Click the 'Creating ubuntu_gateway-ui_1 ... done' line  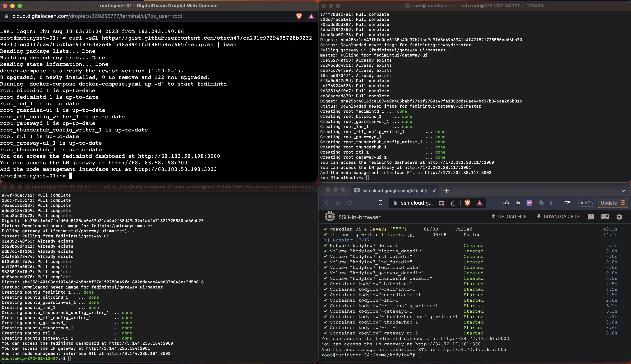pos(67,338)
